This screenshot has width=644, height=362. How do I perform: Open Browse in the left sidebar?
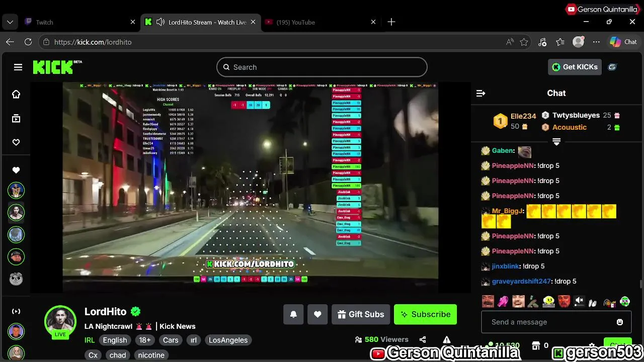click(16, 119)
